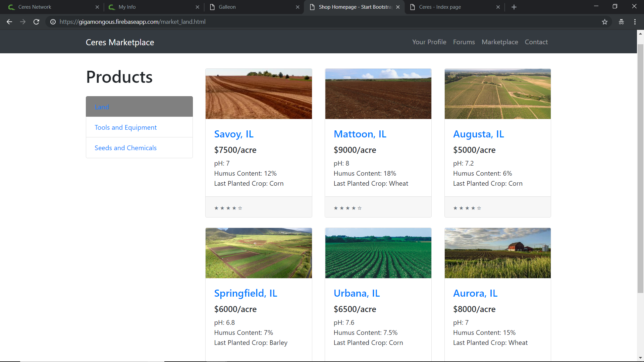Go to Forums from navbar

(x=464, y=42)
